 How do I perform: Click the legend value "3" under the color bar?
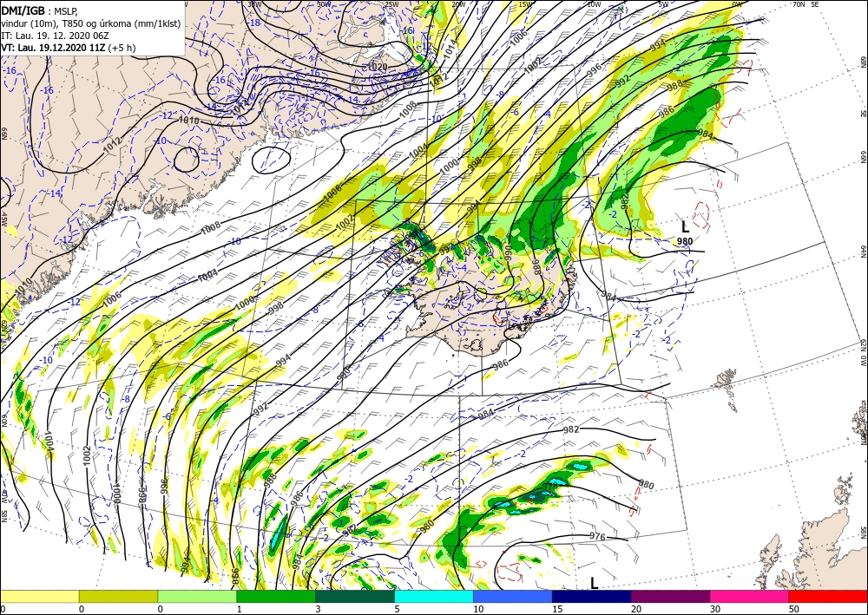tap(318, 609)
